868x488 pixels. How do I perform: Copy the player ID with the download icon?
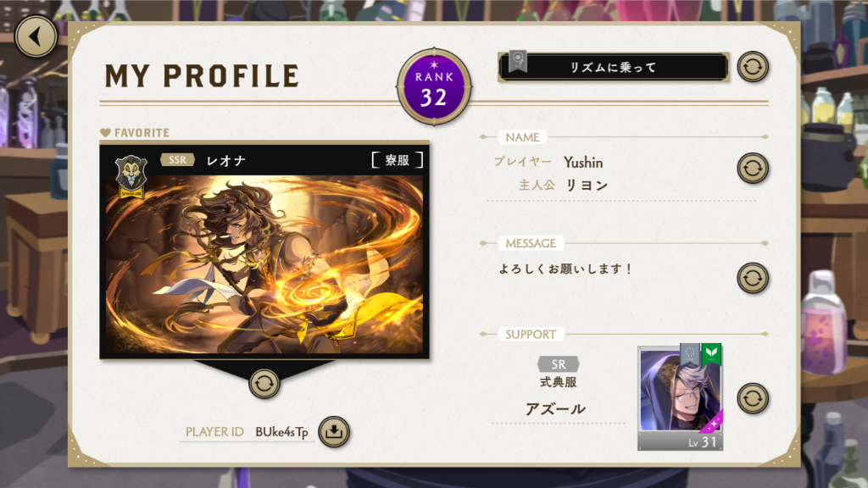tap(334, 431)
